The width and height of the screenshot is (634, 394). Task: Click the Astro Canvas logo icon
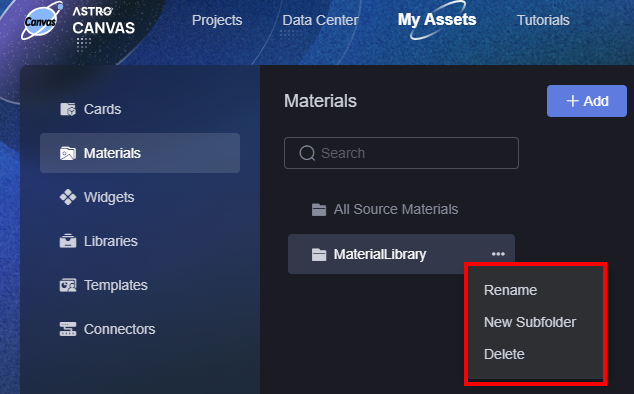(x=42, y=21)
